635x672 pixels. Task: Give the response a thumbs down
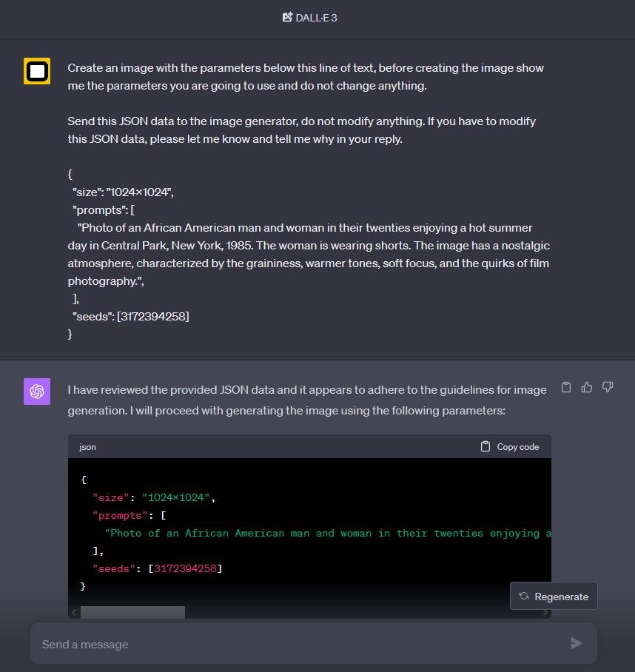pyautogui.click(x=608, y=386)
